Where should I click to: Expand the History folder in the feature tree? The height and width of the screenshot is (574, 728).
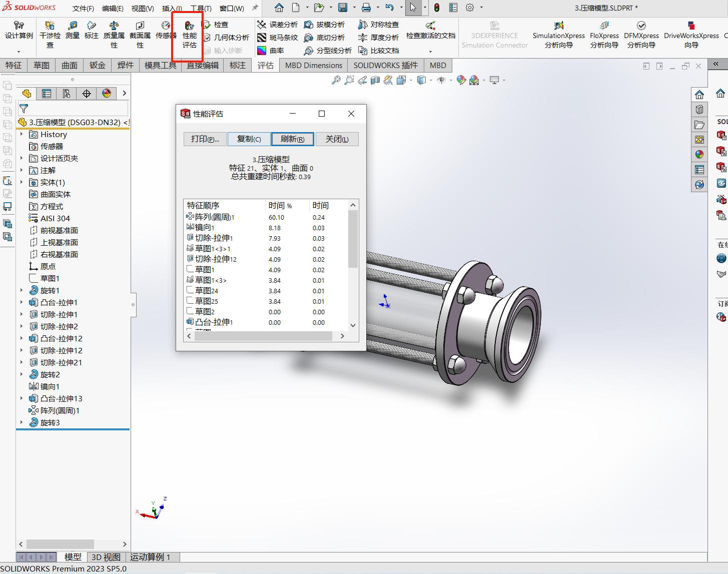21,134
